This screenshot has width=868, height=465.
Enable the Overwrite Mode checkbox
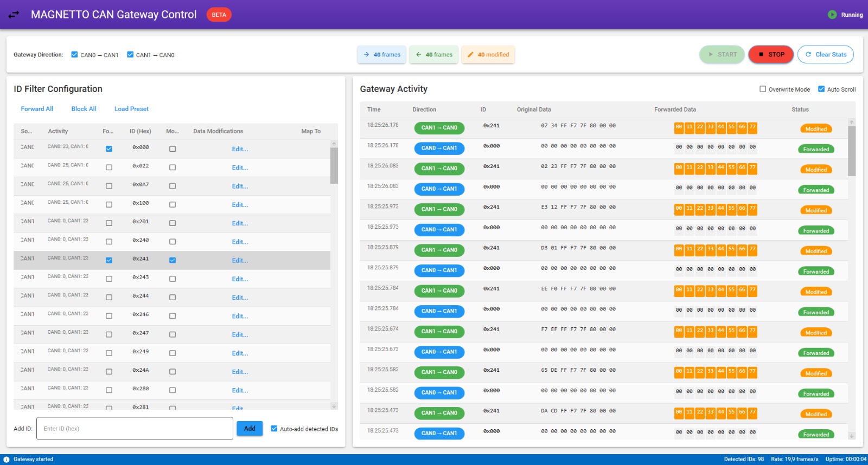[763, 89]
